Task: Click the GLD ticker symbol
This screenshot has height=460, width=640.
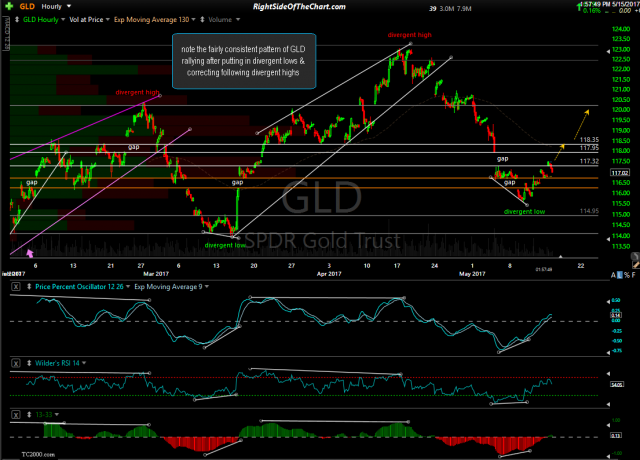Action: coord(27,7)
